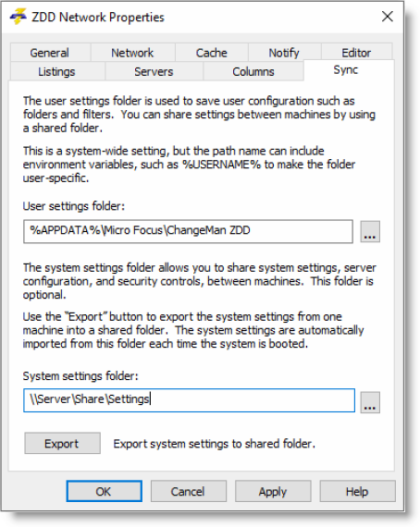Screen dimensions: 420x527
Task: Close the ZDD Network Properties dialog
Action: tap(388, 16)
